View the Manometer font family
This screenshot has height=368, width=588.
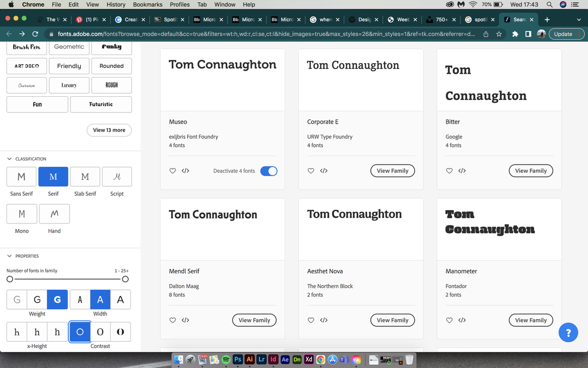[531, 320]
